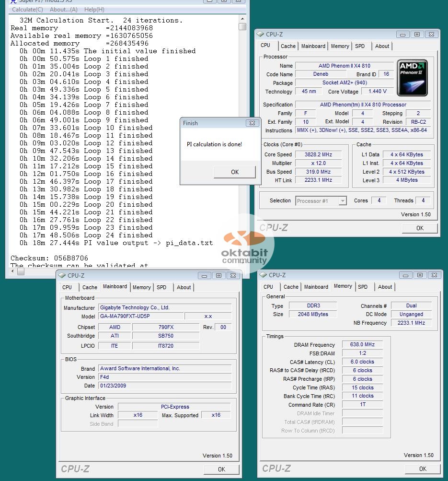Click the Loop 24 finished line in Super PI
This screenshot has width=448, height=481.
[86, 235]
